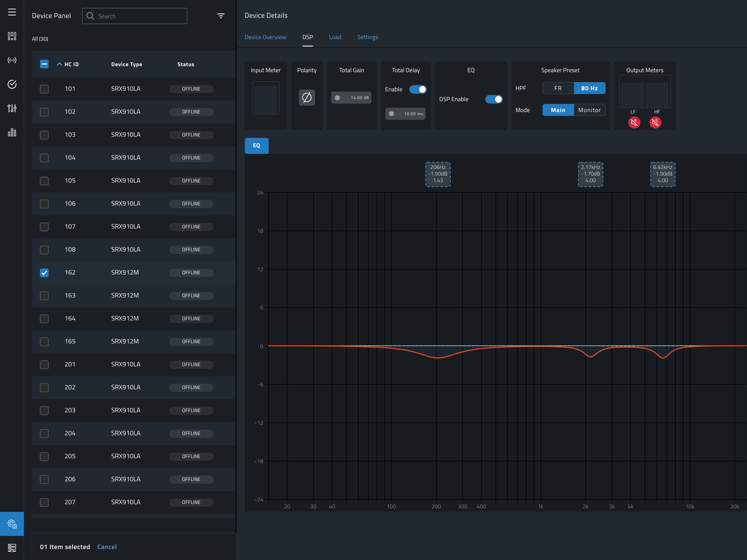Image resolution: width=747 pixels, height=560 pixels.
Task: Set HPF to FR
Action: 558,88
